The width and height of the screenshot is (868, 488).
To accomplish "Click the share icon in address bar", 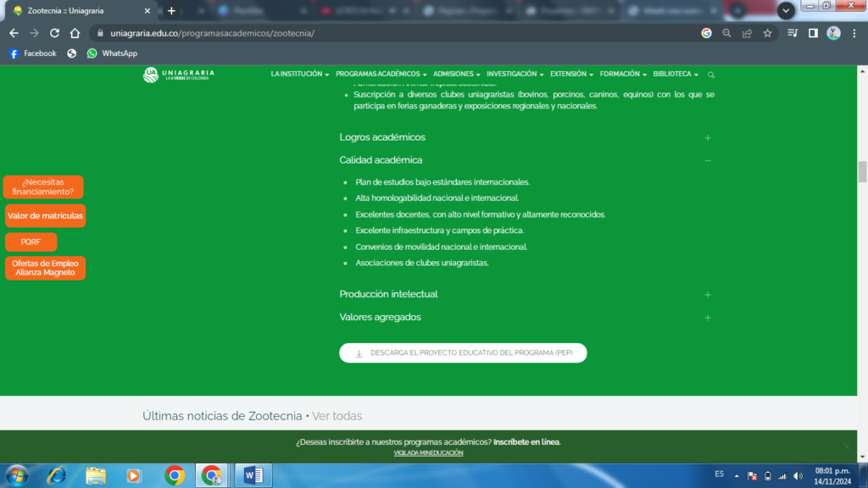I will tap(747, 33).
